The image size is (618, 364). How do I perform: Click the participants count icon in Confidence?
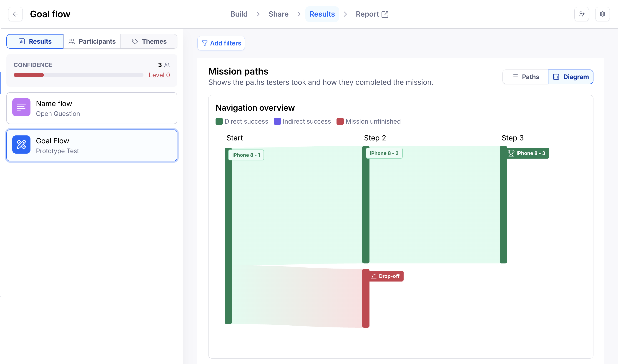tap(167, 65)
